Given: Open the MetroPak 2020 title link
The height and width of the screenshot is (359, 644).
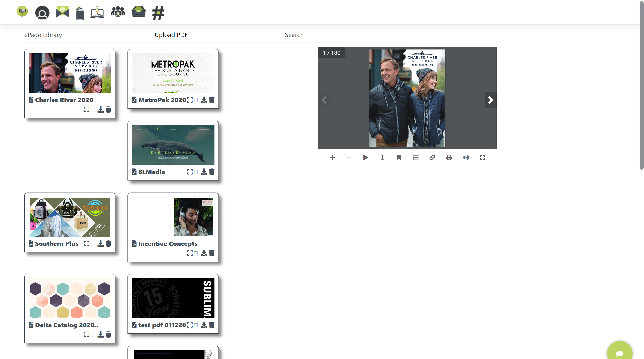Looking at the screenshot, I should click(x=162, y=100).
